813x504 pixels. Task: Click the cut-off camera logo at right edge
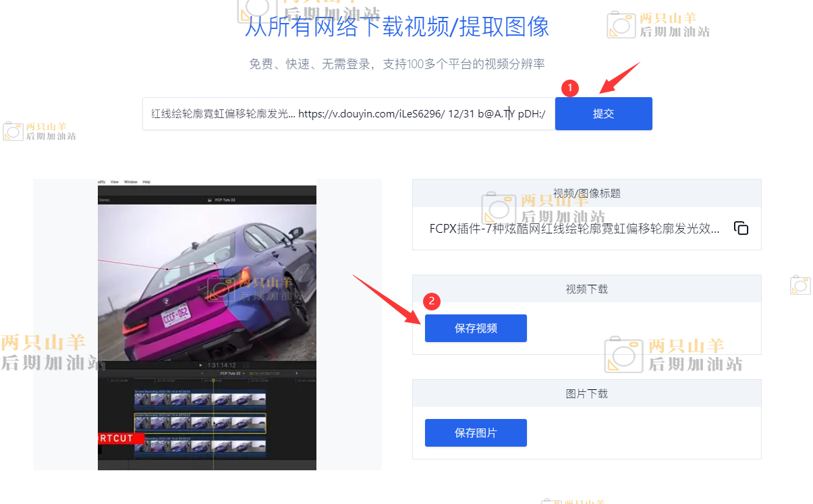pos(801,285)
